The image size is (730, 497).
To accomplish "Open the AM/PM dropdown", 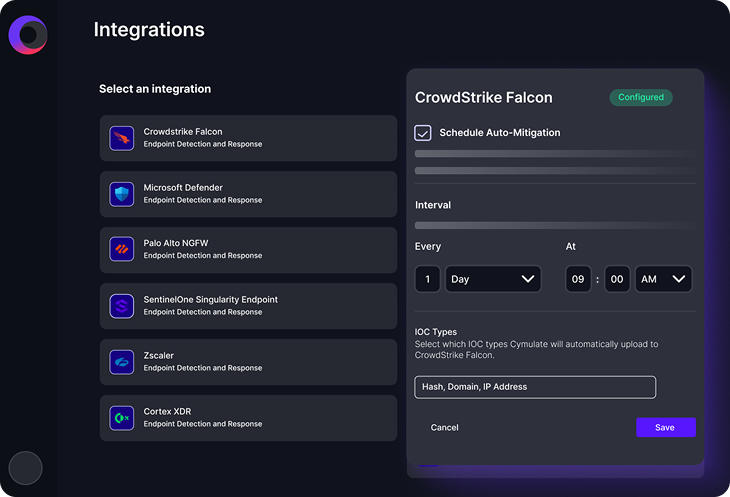I will 663,279.
